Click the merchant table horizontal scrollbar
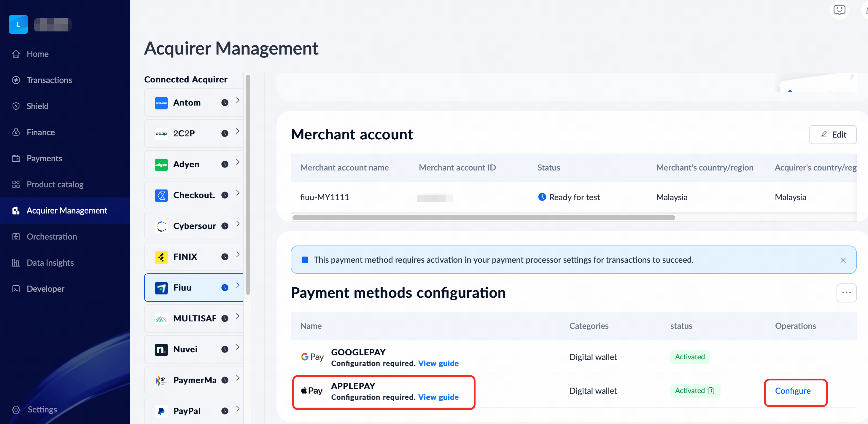Image resolution: width=868 pixels, height=424 pixels. [483, 218]
